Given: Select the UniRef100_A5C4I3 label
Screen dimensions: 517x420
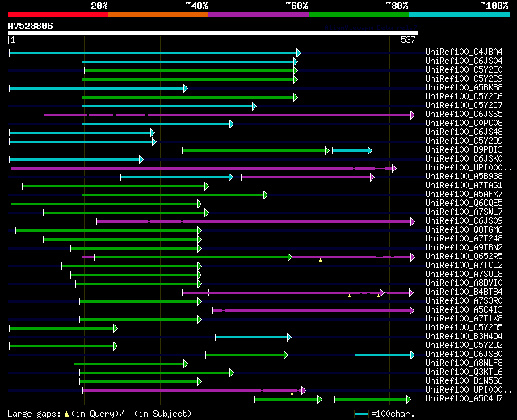Looking at the screenshot, I should pyautogui.click(x=464, y=310).
